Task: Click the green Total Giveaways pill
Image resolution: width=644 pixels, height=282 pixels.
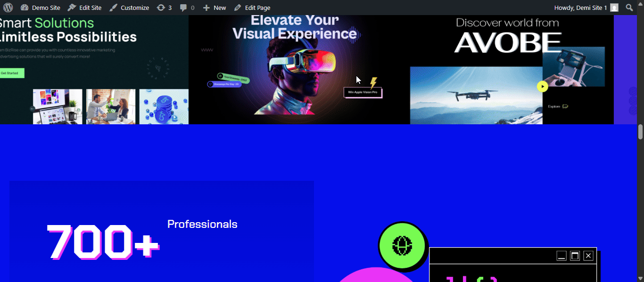Action: pyautogui.click(x=233, y=78)
